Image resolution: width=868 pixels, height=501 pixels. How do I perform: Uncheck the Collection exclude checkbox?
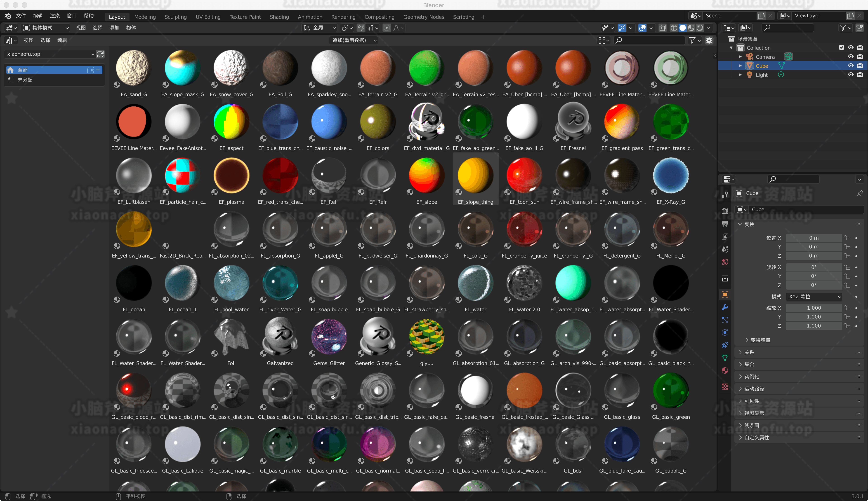coord(842,47)
